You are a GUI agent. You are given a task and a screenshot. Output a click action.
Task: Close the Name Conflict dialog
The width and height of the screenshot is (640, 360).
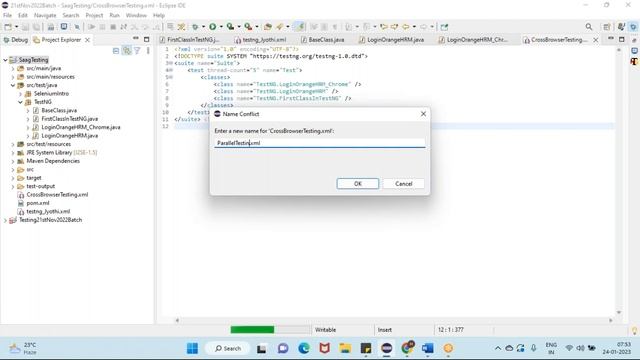(423, 114)
